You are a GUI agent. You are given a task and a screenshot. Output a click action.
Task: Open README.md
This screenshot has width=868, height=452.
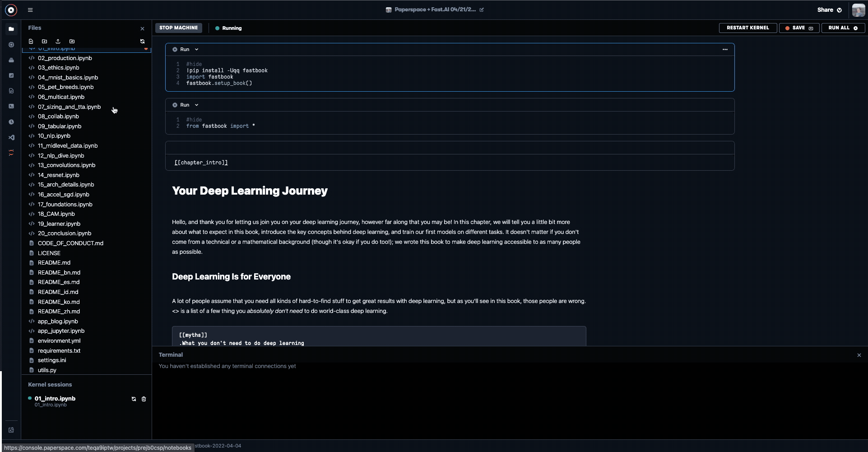54,263
